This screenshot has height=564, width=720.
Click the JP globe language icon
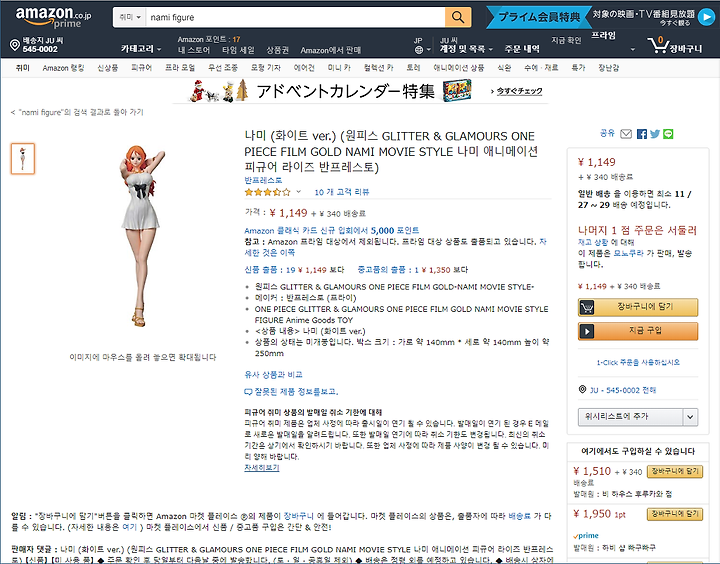(418, 50)
